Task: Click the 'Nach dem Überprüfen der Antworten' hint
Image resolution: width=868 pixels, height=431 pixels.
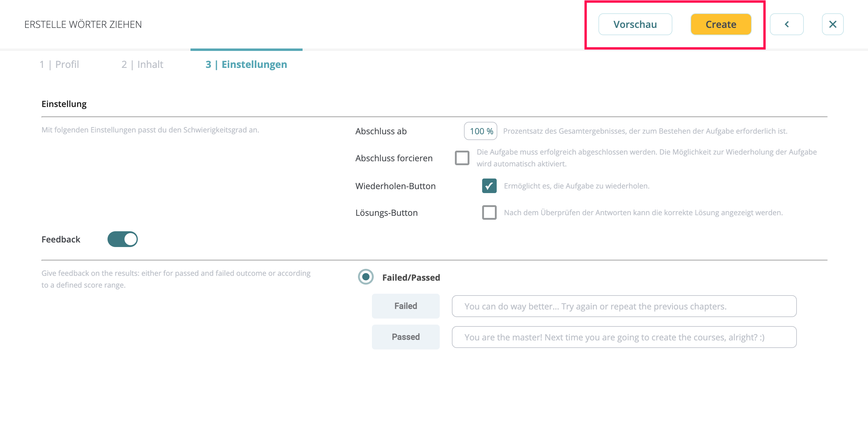Action: point(643,212)
